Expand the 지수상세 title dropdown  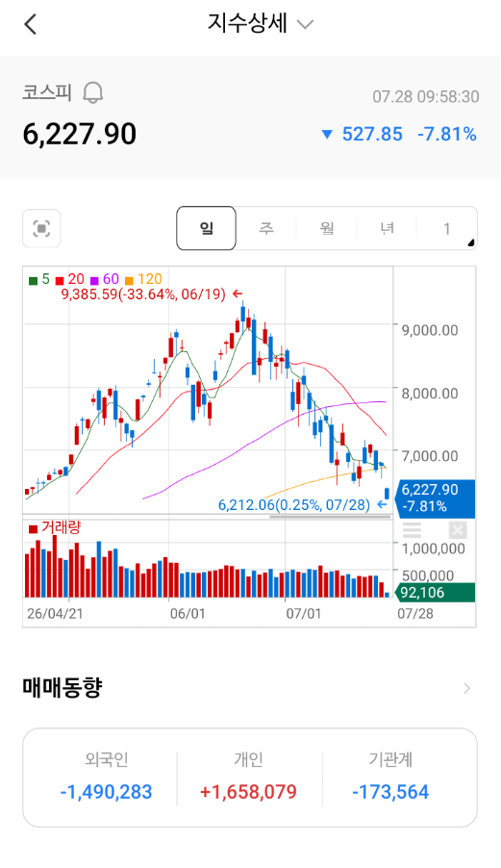[x=305, y=24]
